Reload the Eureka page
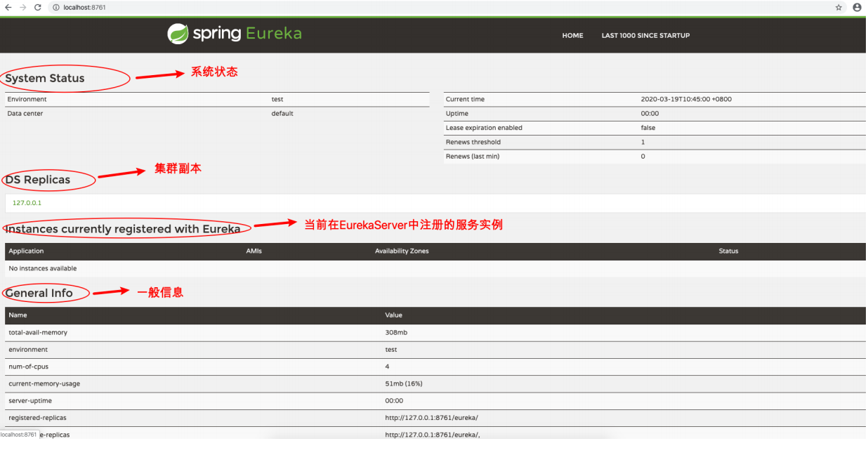The width and height of the screenshot is (868, 474). point(37,7)
